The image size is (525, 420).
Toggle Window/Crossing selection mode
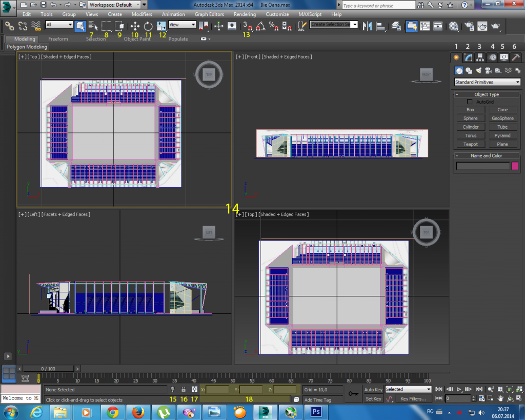(119, 26)
